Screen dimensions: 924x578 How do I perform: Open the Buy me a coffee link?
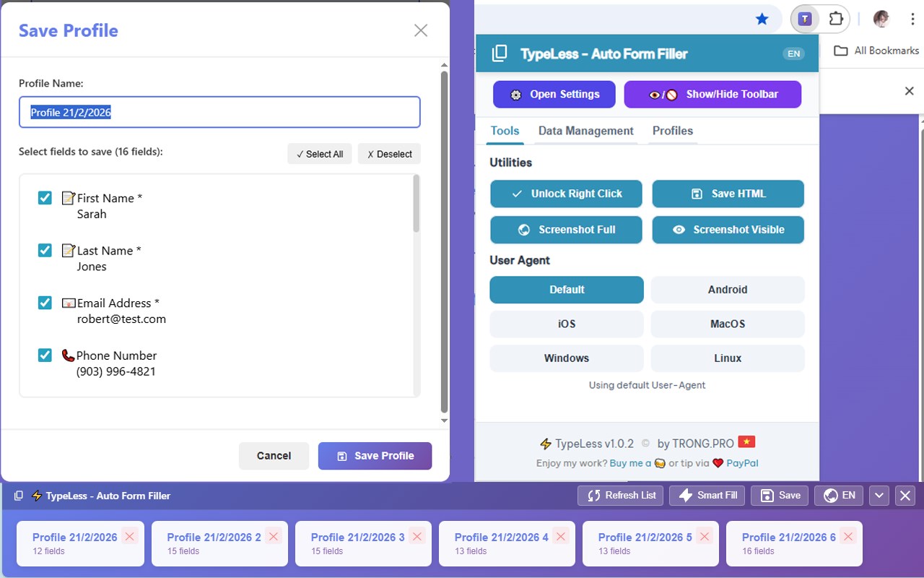point(637,463)
